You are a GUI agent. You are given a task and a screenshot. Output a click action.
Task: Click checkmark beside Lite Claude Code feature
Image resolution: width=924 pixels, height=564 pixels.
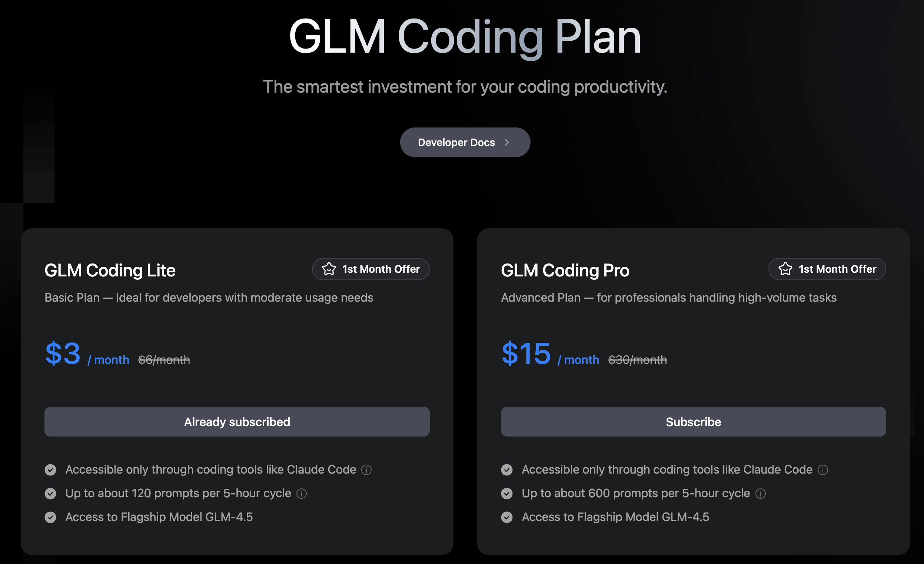[50, 470]
